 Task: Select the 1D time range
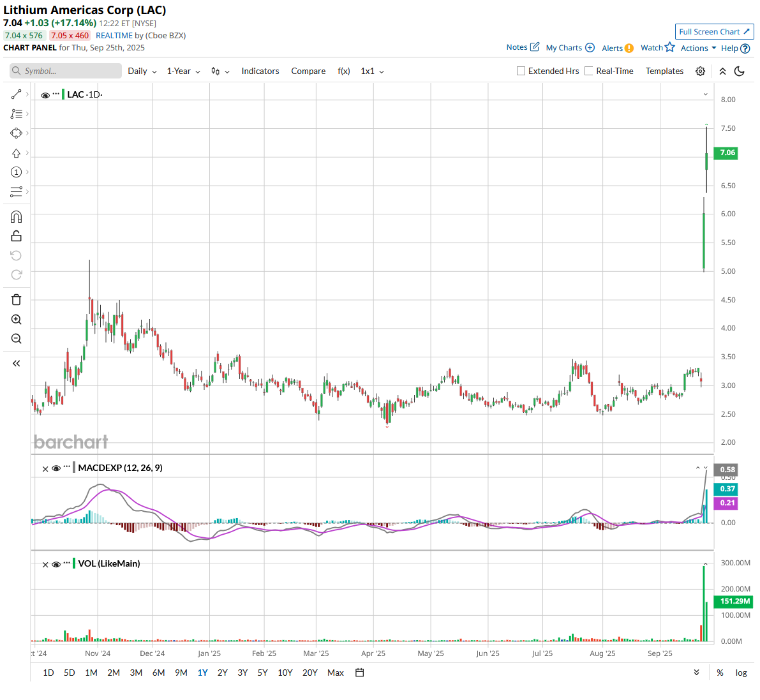(x=48, y=673)
